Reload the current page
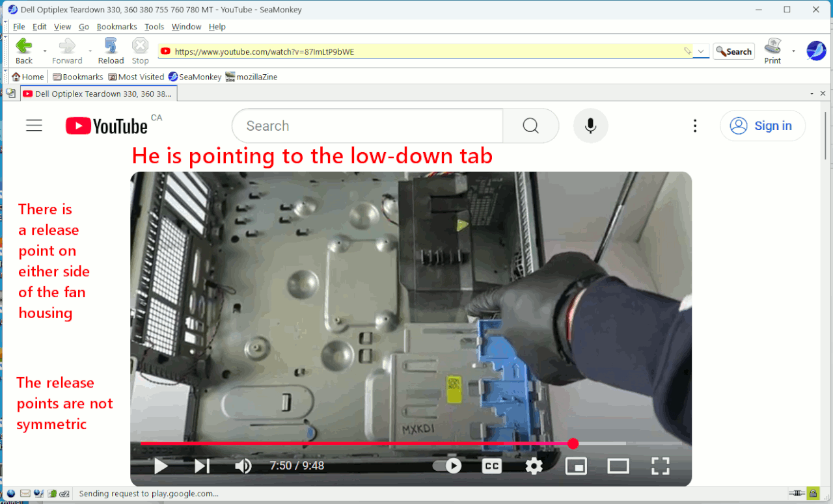Viewport: 833px width, 504px height. click(x=111, y=51)
